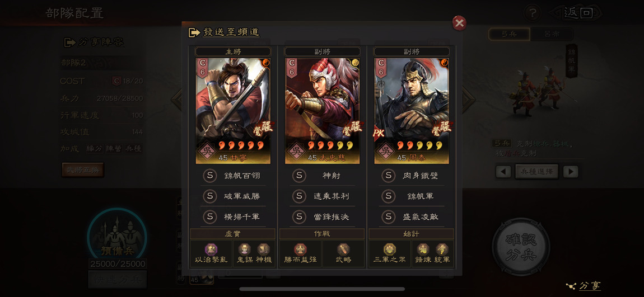Tap the 武略 tactic icon
644x297 pixels.
pyautogui.click(x=343, y=249)
